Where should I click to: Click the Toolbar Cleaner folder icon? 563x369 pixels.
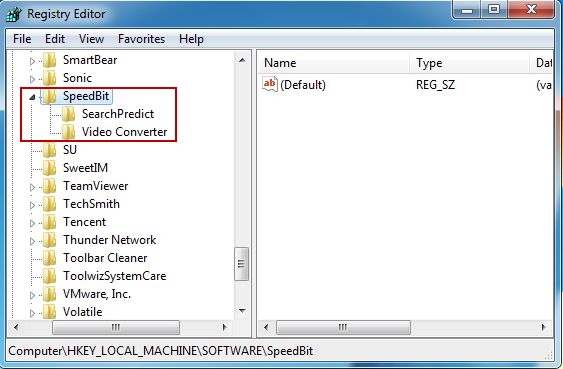(x=49, y=258)
